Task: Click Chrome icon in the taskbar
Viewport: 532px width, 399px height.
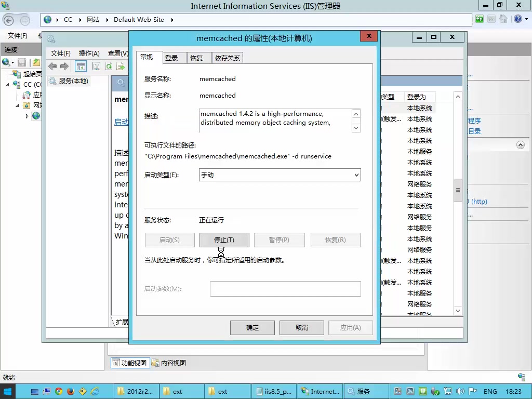Action: [x=59, y=391]
